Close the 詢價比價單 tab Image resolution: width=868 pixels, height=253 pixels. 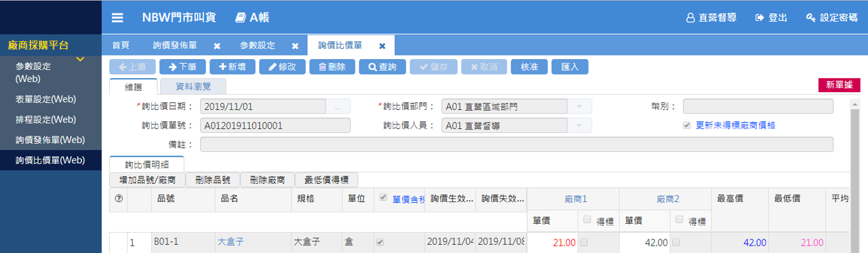pyautogui.click(x=382, y=46)
